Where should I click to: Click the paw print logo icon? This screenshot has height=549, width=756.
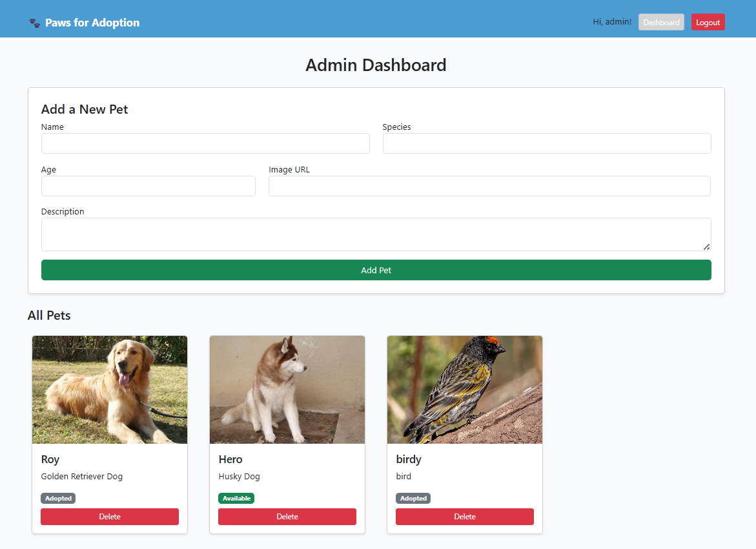click(35, 23)
